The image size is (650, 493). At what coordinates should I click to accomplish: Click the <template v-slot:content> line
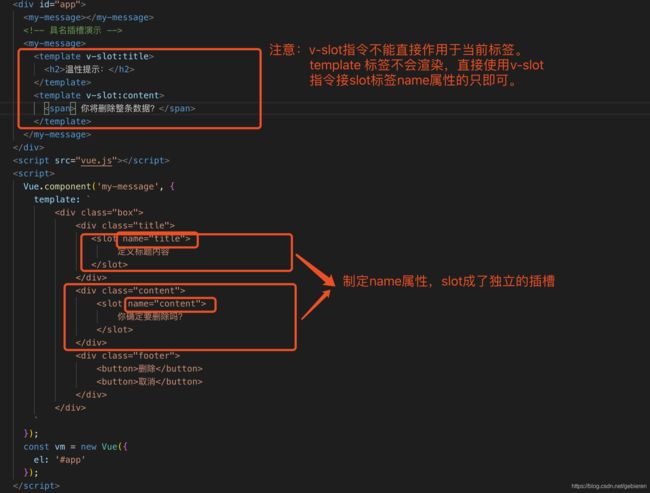tap(99, 95)
